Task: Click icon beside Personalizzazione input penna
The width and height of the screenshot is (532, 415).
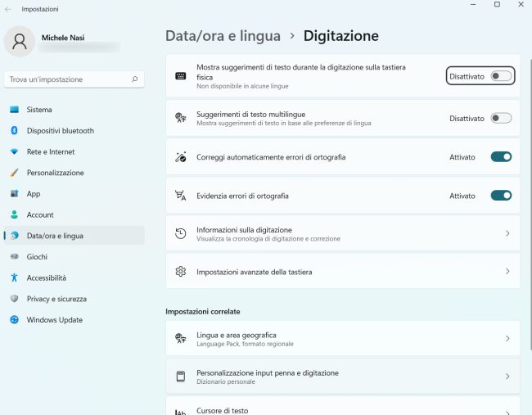Action: click(x=181, y=377)
